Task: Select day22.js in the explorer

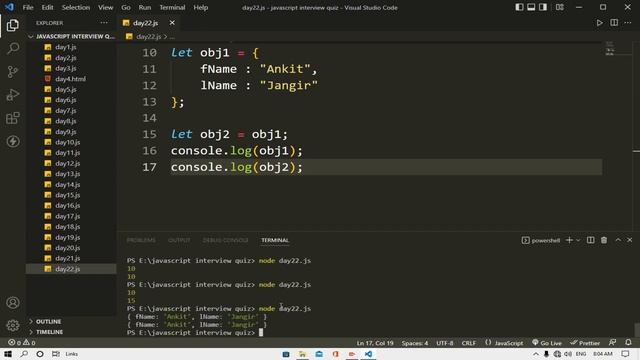Action: coord(71,269)
